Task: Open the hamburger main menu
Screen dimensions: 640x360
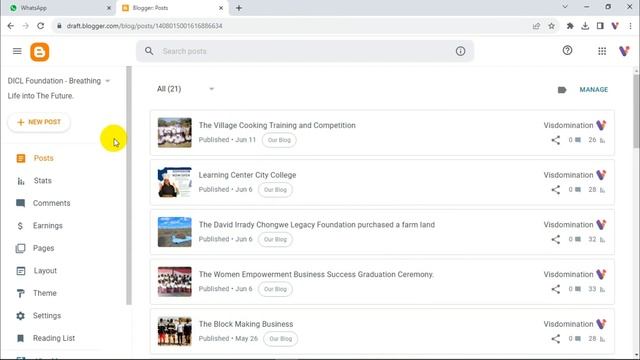Action: click(17, 51)
